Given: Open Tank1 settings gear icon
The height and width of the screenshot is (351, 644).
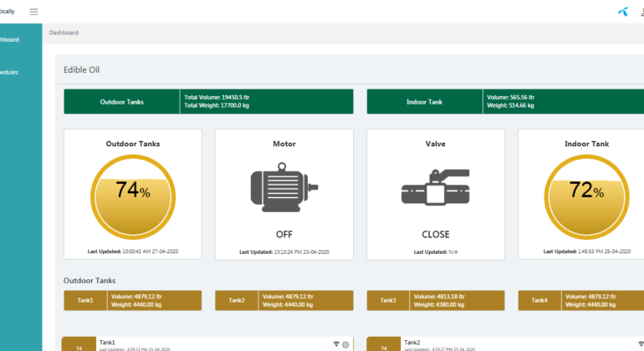Looking at the screenshot, I should pyautogui.click(x=346, y=343).
